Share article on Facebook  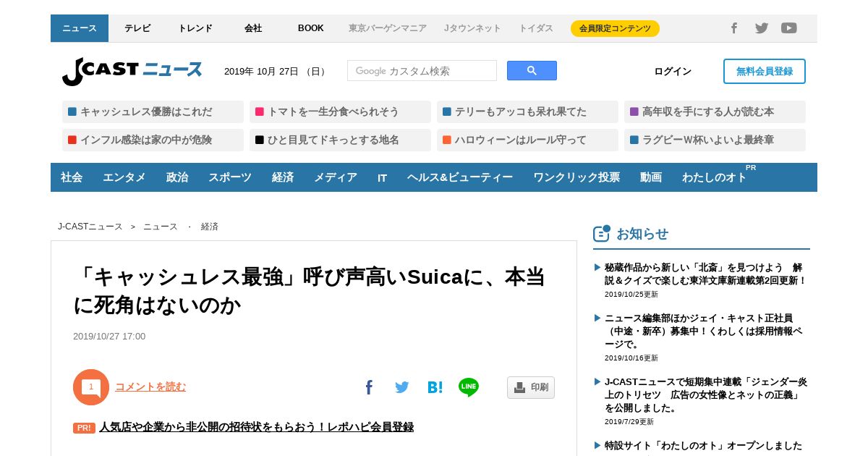369,387
